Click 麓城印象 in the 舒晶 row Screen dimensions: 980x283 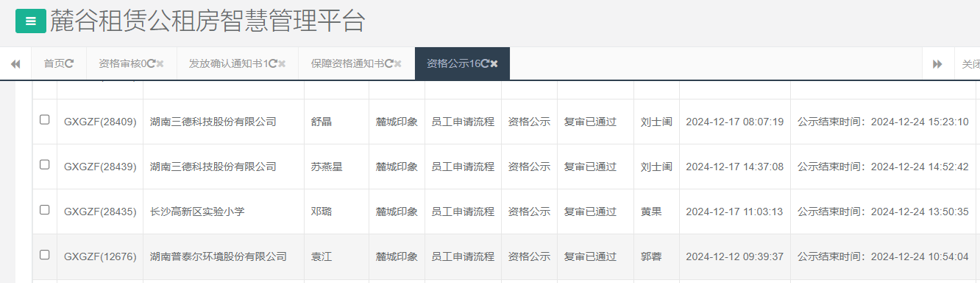[x=397, y=122]
